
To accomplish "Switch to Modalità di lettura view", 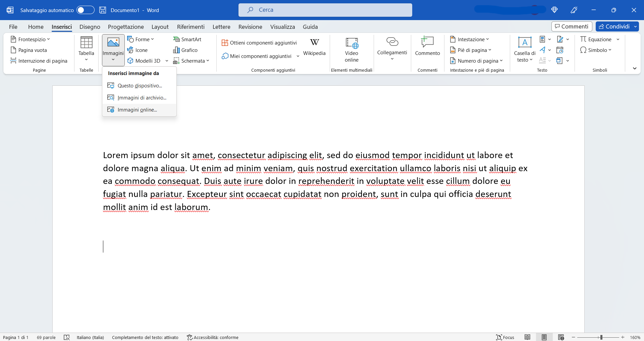I will point(528,337).
